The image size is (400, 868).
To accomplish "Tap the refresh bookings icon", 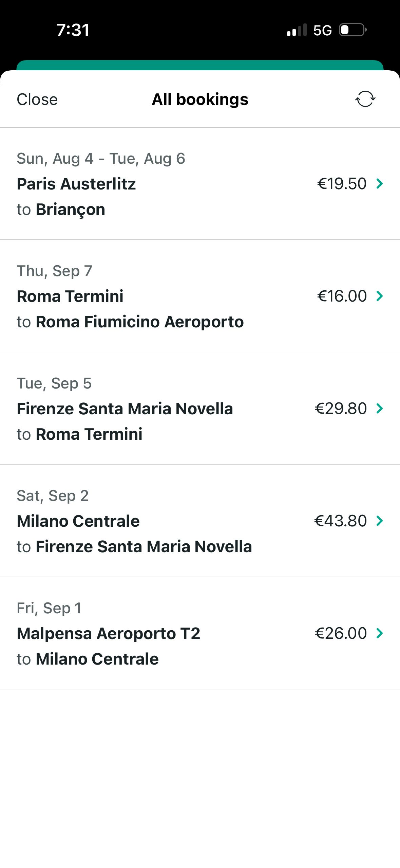I will click(365, 99).
